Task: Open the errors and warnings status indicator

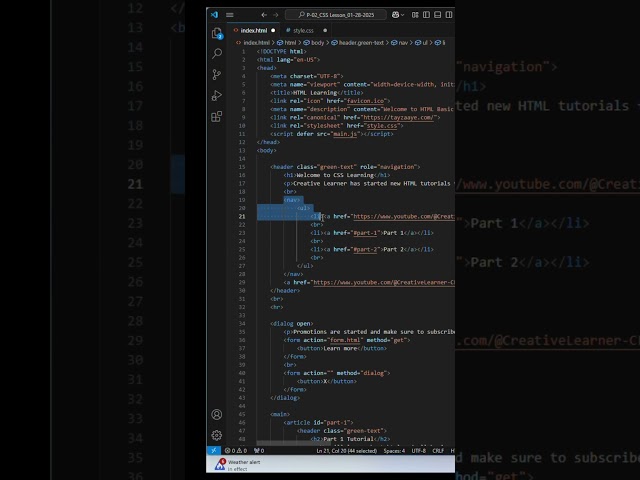Action: (x=236, y=451)
